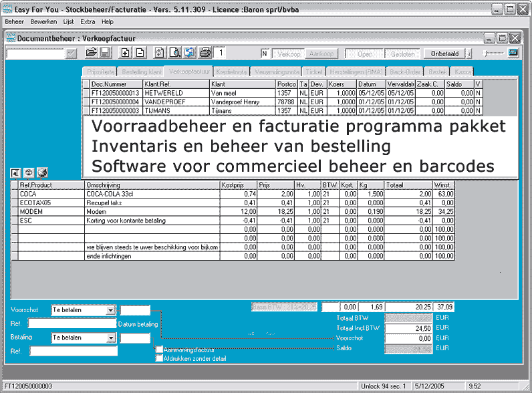Image resolution: width=532 pixels, height=393 pixels.
Task: Click the text-format icon above product grid
Action: [x=15, y=173]
